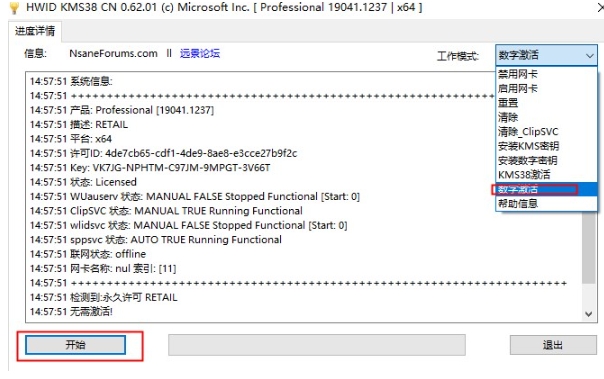Click the log vertical scrollbar thumb

588,247
